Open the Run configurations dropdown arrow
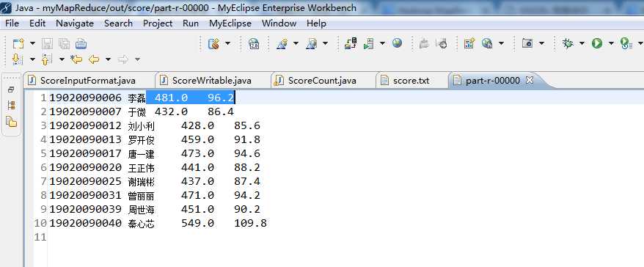The image size is (644, 267). tap(611, 43)
